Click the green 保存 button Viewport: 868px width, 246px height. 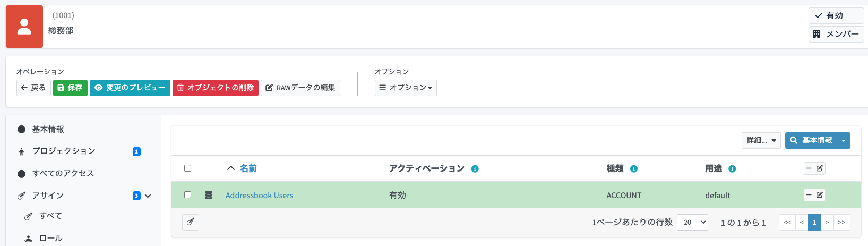[70, 88]
